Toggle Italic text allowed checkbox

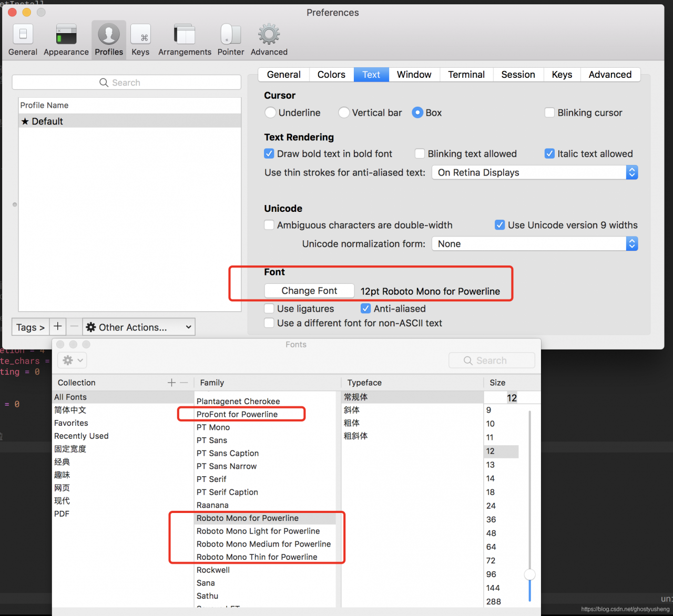(x=549, y=153)
